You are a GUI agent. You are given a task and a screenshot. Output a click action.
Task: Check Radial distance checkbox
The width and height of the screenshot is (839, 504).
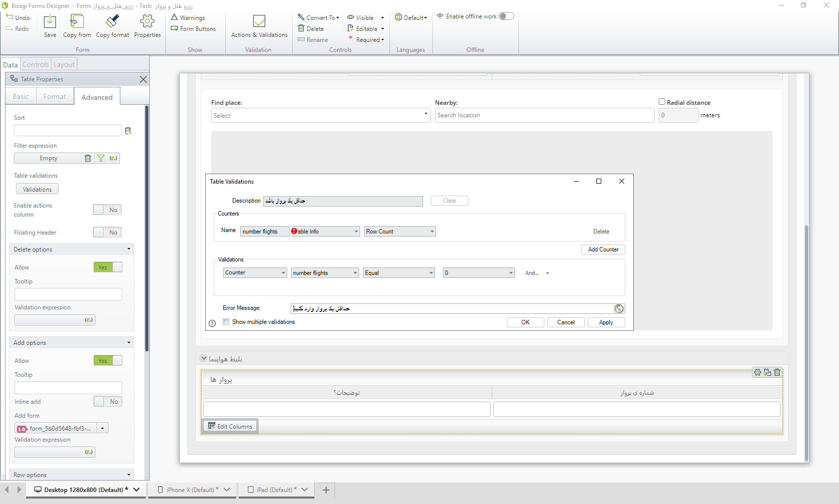tap(662, 102)
